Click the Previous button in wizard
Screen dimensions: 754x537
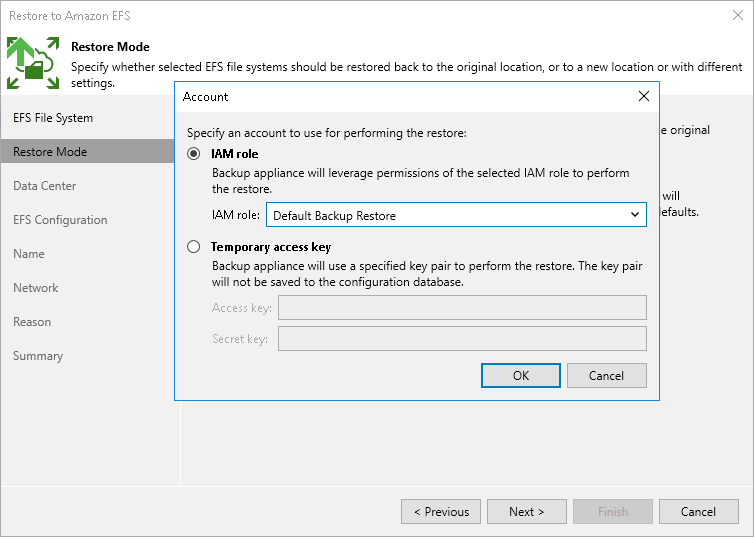(x=441, y=512)
